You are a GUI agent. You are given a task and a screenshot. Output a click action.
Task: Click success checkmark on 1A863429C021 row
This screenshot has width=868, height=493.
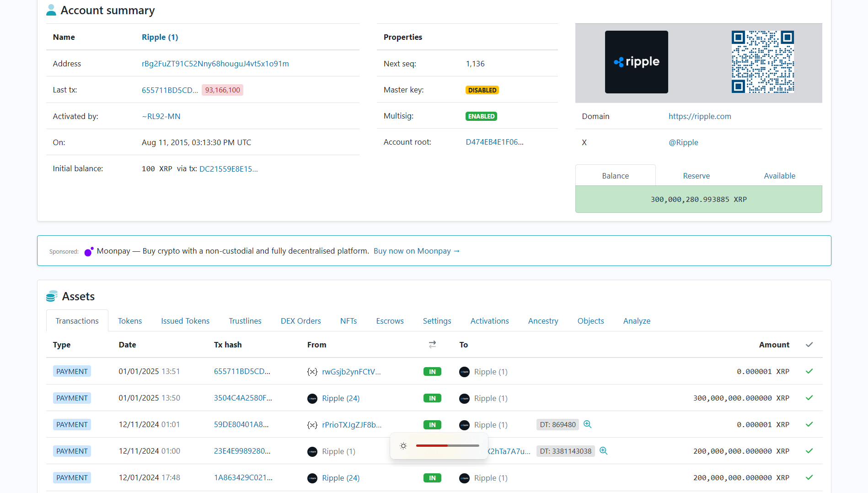(809, 477)
